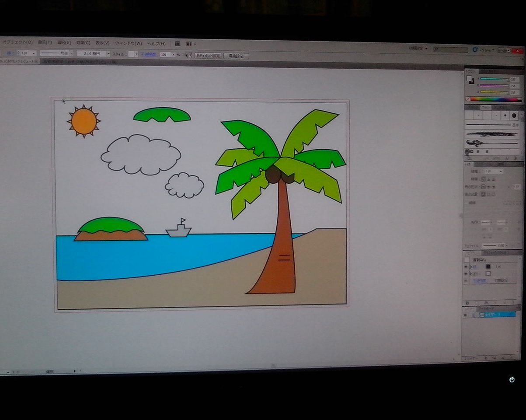Open the stroke weight 1 pt dropdown
Viewport: 526px width, 420px height.
[34, 53]
